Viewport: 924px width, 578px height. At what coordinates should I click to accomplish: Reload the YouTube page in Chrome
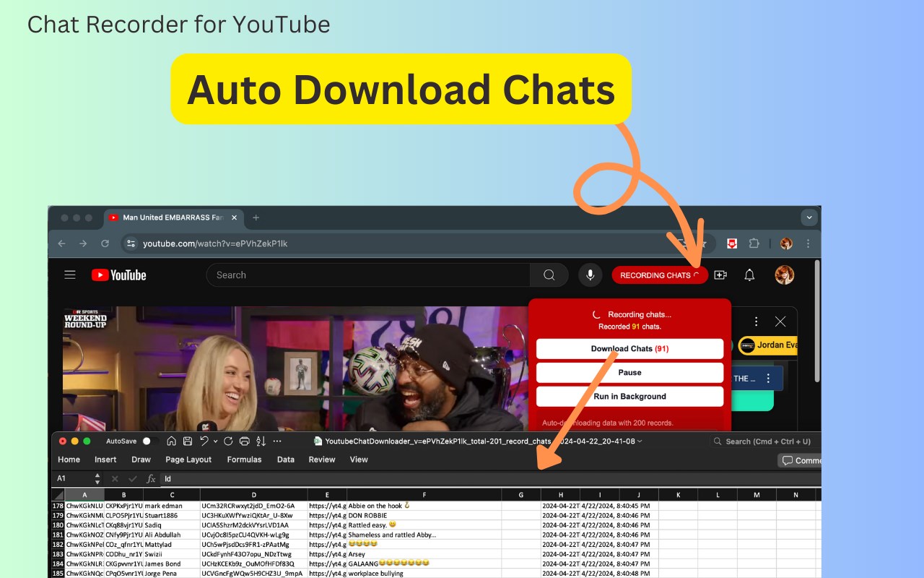click(105, 243)
